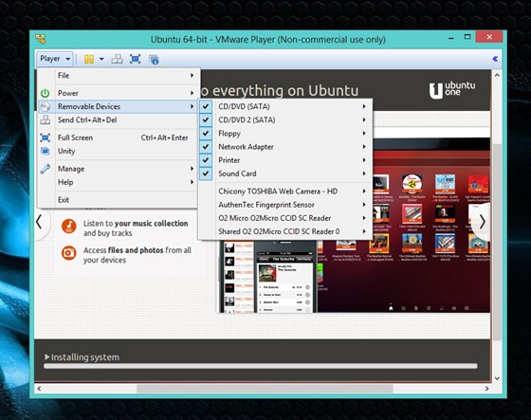Select Shared O2 O2Micro CCID SC Reader 0
This screenshot has width=531, height=420.
285,231
